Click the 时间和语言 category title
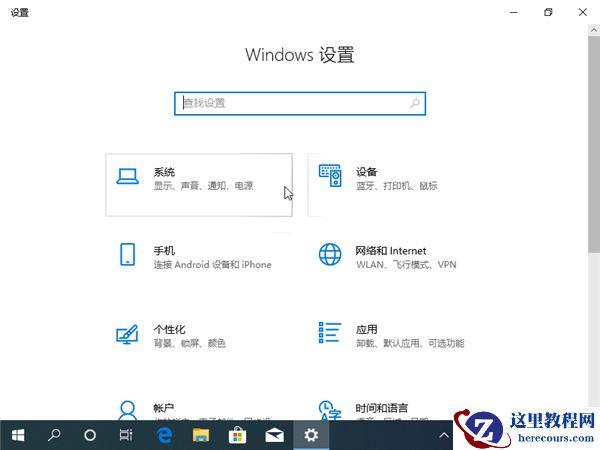The height and width of the screenshot is (450, 600). coord(382,408)
